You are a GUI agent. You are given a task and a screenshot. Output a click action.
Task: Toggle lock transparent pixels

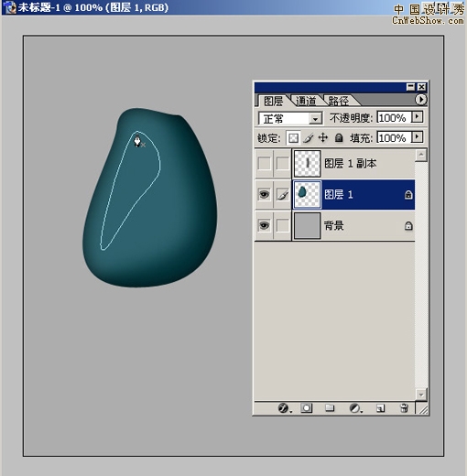(293, 138)
